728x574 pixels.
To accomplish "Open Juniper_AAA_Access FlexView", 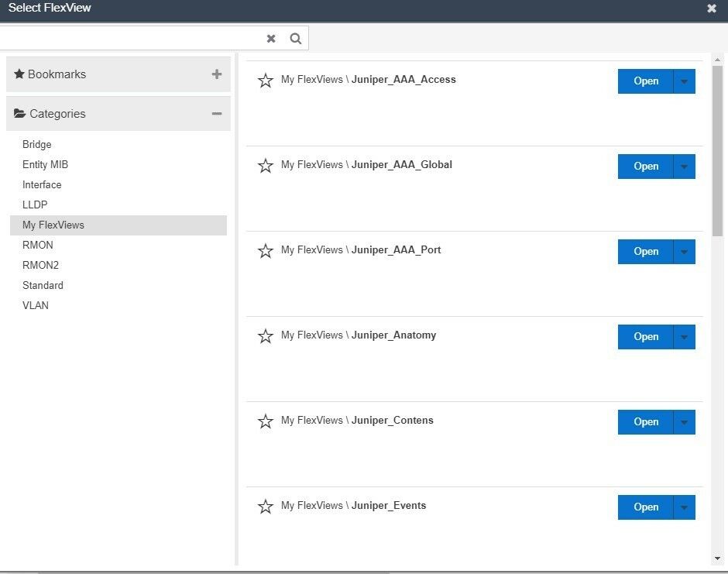I will point(645,81).
